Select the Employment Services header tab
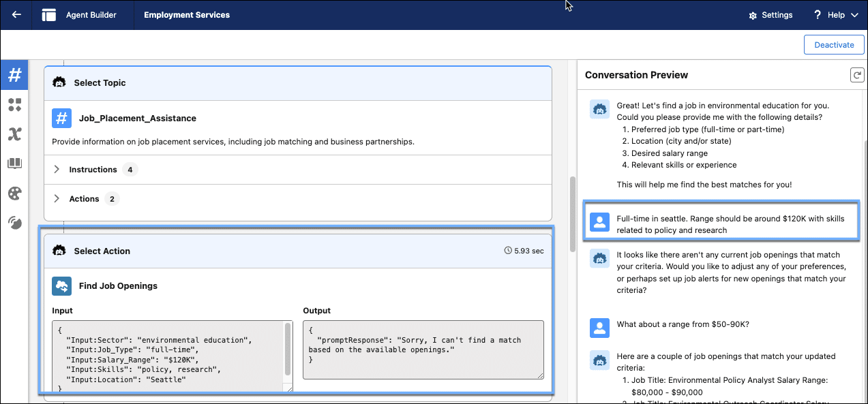 (x=187, y=15)
